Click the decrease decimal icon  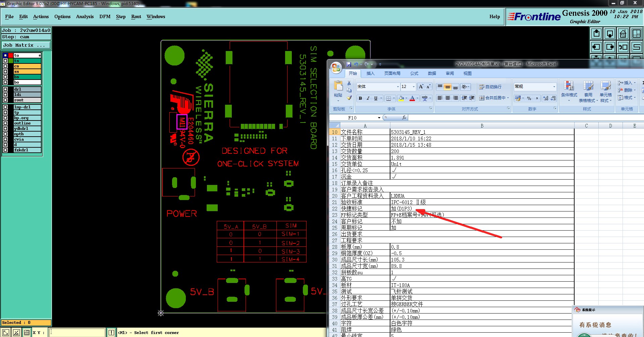coord(553,98)
